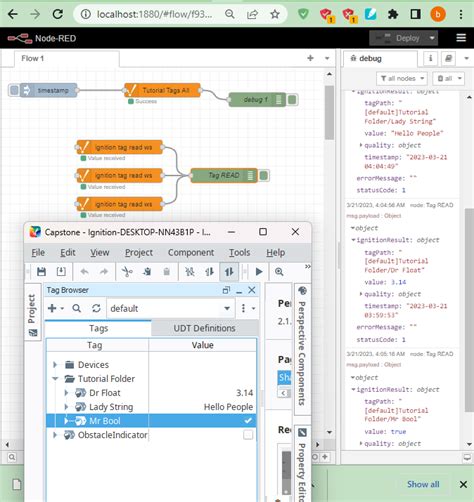Select the Lady String tag row

pyautogui.click(x=151, y=407)
